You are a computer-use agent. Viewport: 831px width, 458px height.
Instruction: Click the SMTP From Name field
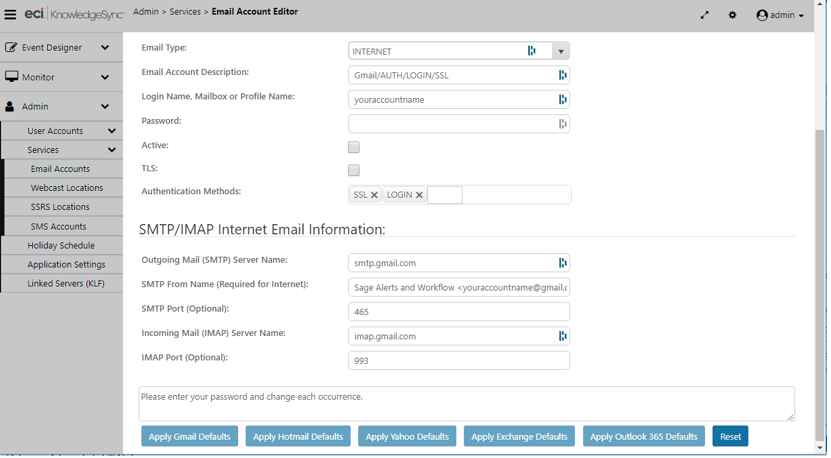(x=459, y=287)
